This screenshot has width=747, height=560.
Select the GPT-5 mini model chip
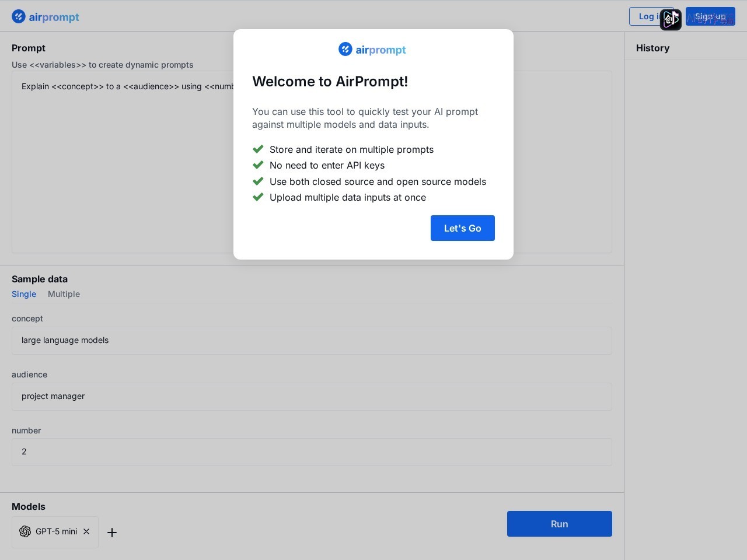55,532
